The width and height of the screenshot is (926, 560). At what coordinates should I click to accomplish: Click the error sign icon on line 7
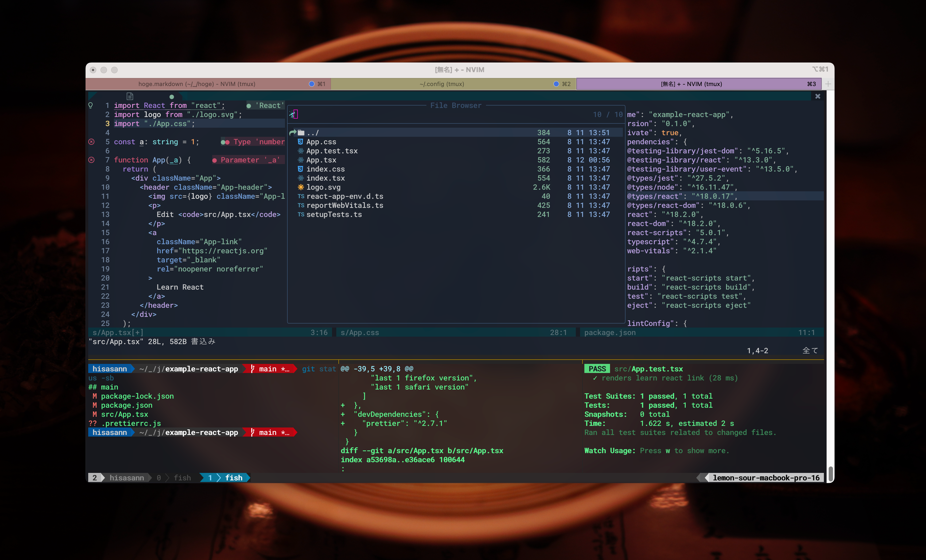click(x=91, y=160)
